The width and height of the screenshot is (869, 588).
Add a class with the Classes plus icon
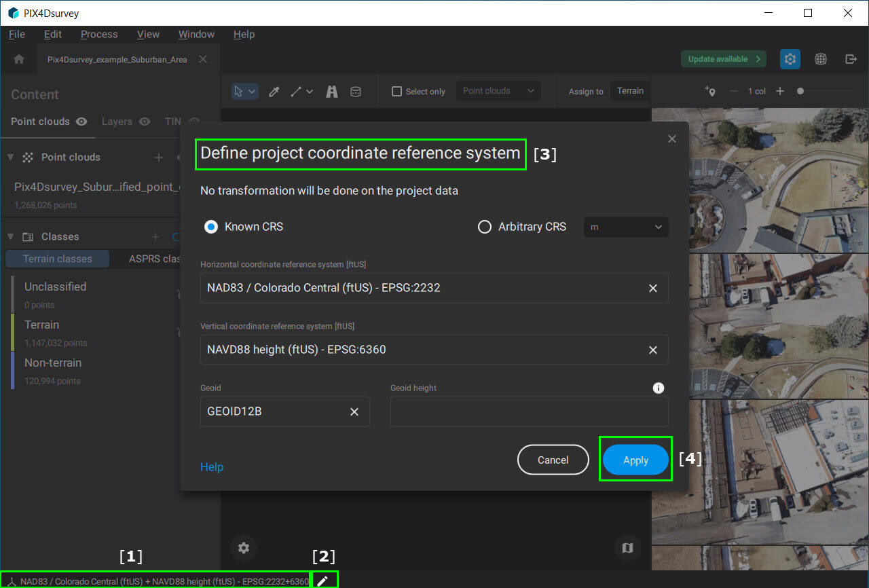(x=155, y=236)
